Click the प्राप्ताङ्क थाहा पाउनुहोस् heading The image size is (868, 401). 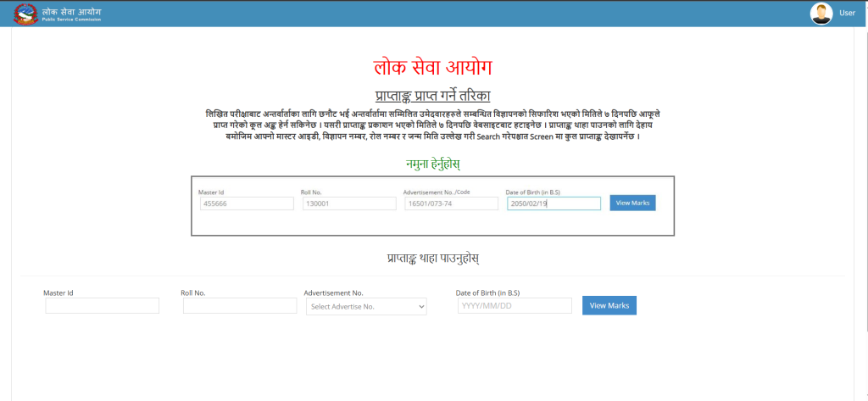(433, 258)
